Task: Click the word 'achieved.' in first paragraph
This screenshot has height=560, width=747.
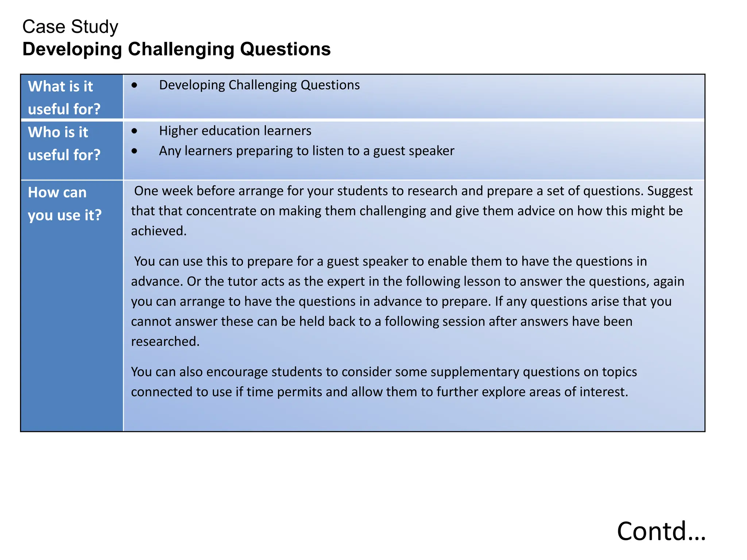Action: click(x=159, y=231)
